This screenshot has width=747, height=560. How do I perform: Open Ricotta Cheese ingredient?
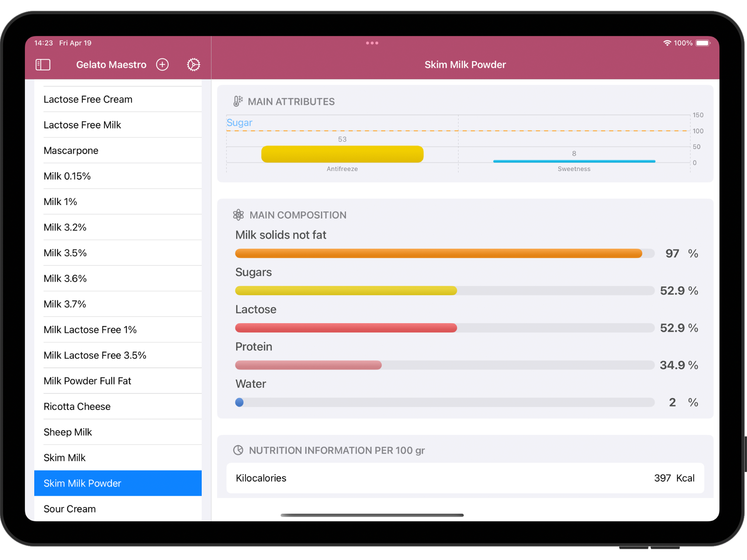click(x=118, y=407)
